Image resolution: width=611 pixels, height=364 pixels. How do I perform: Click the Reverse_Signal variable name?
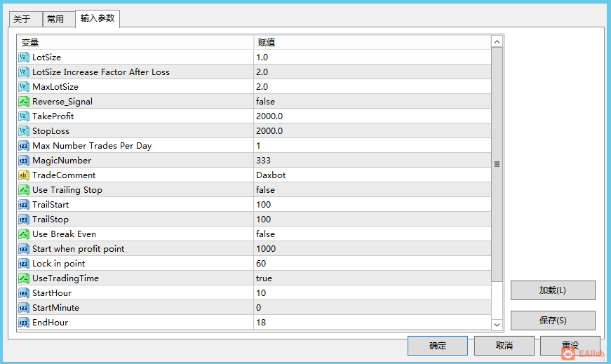pyautogui.click(x=62, y=102)
